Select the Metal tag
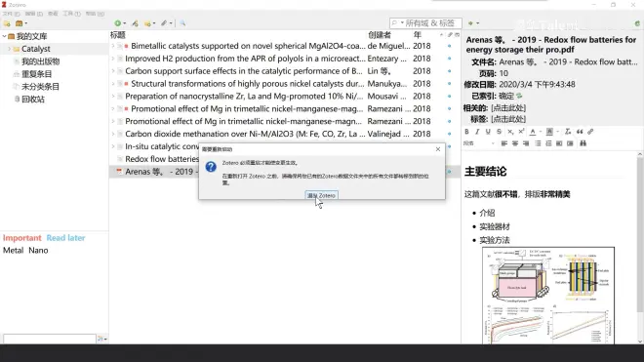The width and height of the screenshot is (644, 362). coord(13,250)
